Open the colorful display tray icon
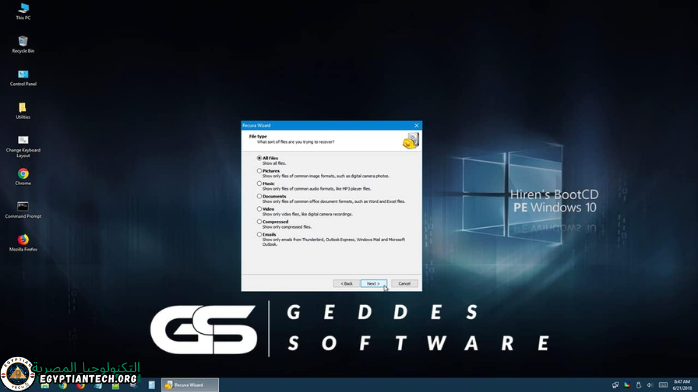The width and height of the screenshot is (698, 392). 627,385
